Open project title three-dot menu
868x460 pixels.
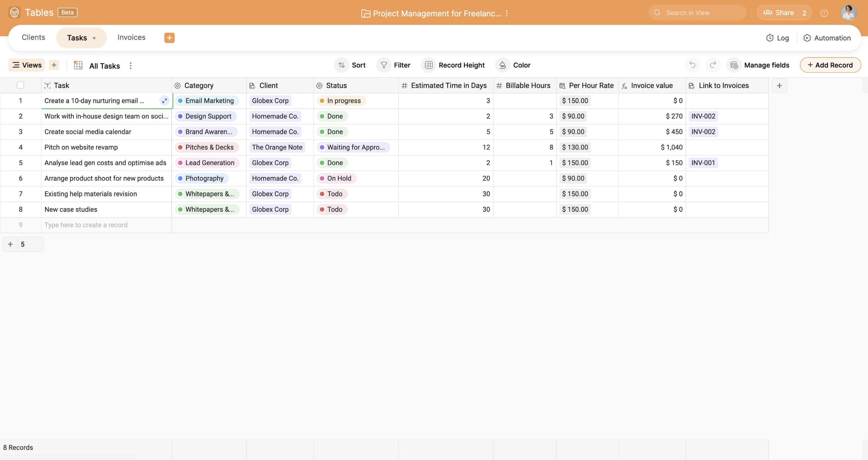[x=507, y=13]
